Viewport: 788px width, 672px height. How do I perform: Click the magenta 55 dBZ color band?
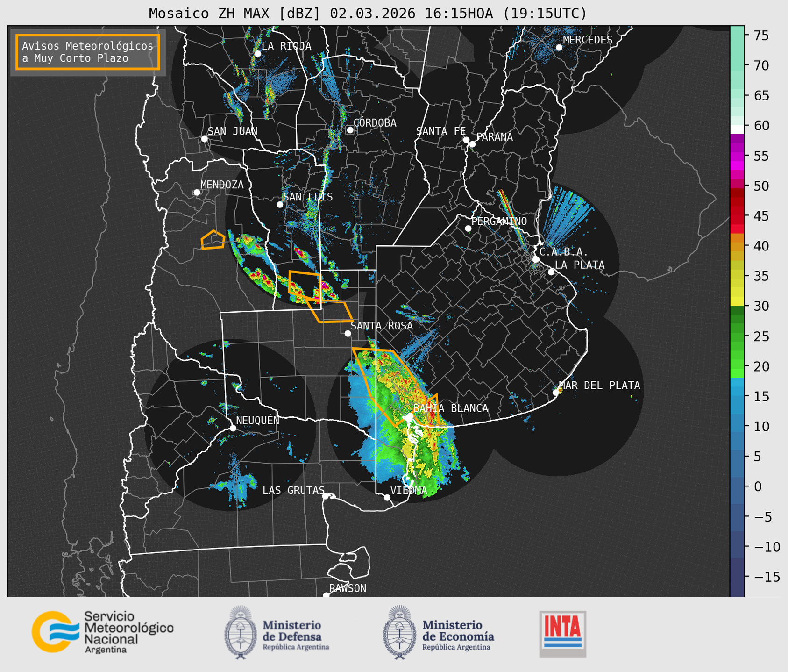pyautogui.click(x=737, y=156)
